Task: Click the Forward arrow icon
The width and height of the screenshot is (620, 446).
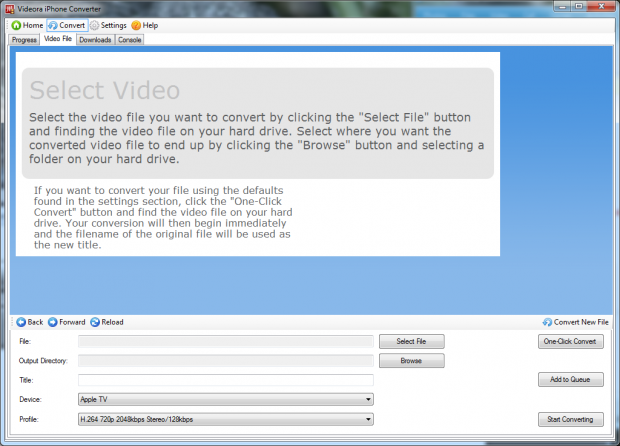Action: tap(53, 322)
